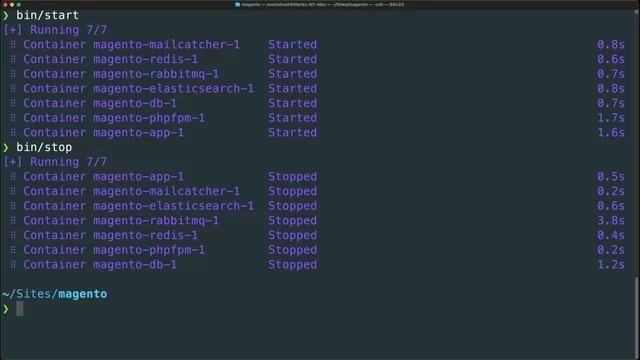The image size is (640, 360).
Task: Click 'Container magento-db-1' in the Stopped list
Action: 100,265
